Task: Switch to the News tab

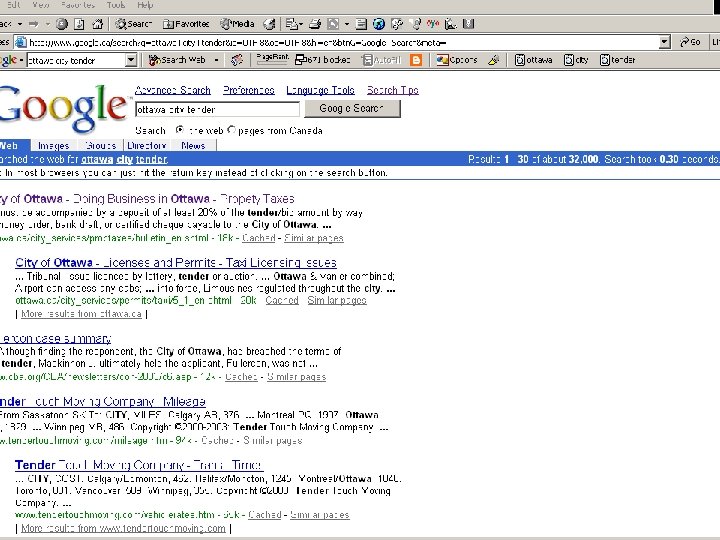Action: click(x=193, y=146)
